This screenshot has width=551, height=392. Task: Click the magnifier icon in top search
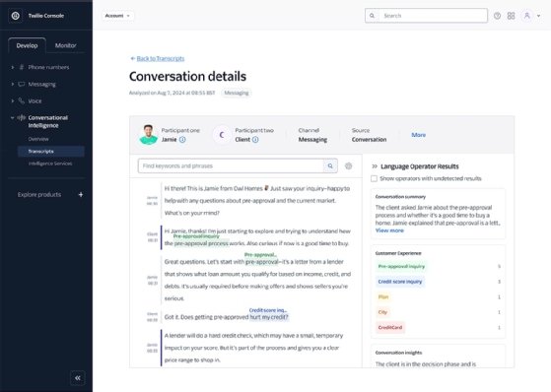372,16
